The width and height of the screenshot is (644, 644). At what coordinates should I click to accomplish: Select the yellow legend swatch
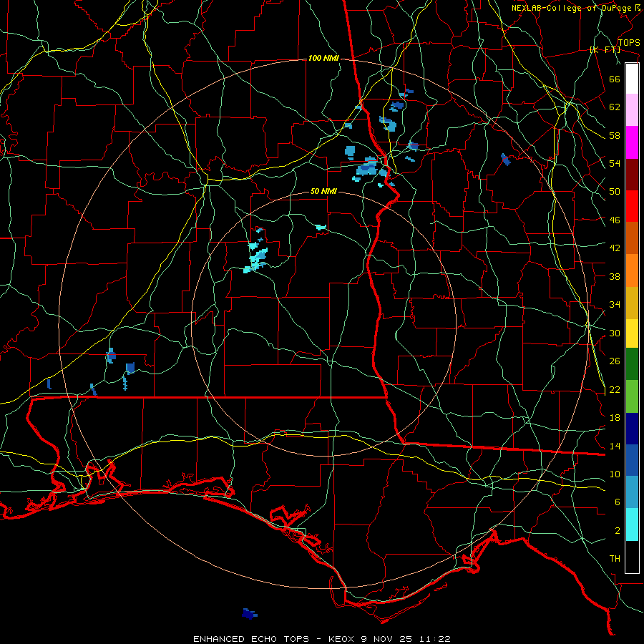click(632, 333)
